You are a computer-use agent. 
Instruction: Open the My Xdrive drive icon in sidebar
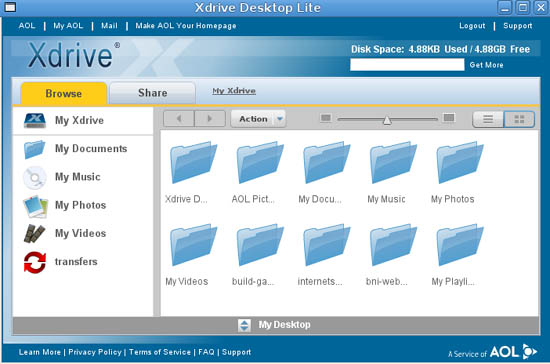click(34, 120)
